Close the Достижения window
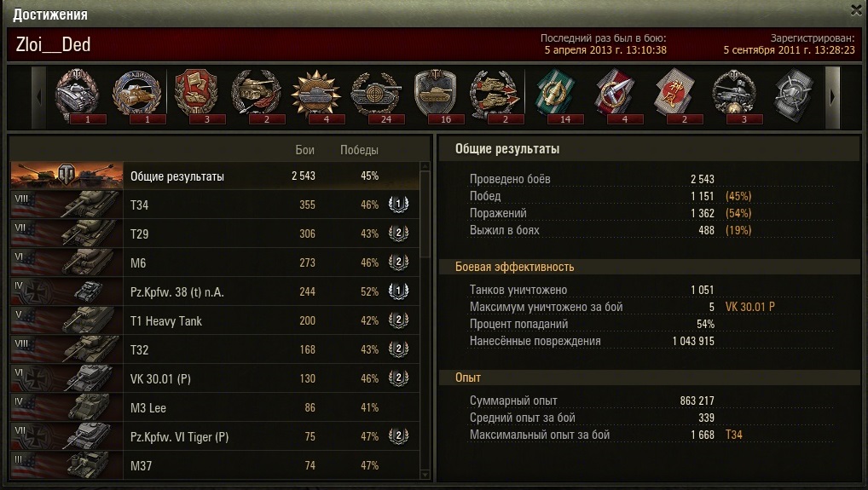The image size is (868, 490). coord(856,10)
